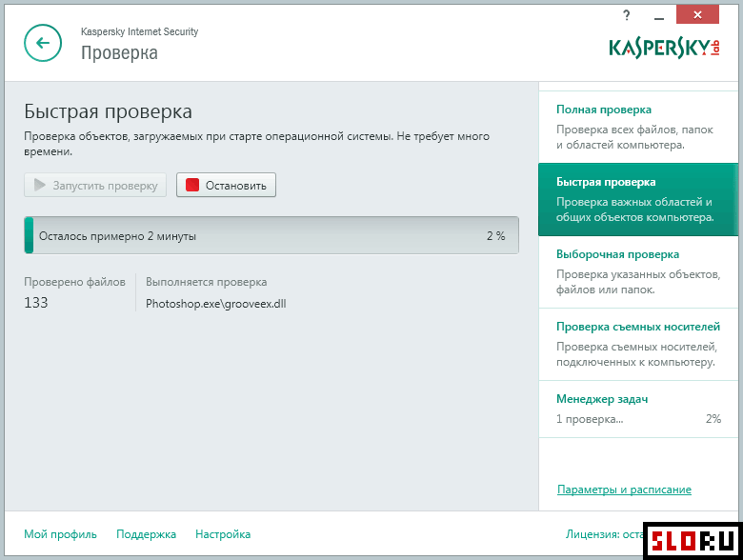Click the disabled Запустить проверку button
This screenshot has height=560, width=743.
coord(95,186)
